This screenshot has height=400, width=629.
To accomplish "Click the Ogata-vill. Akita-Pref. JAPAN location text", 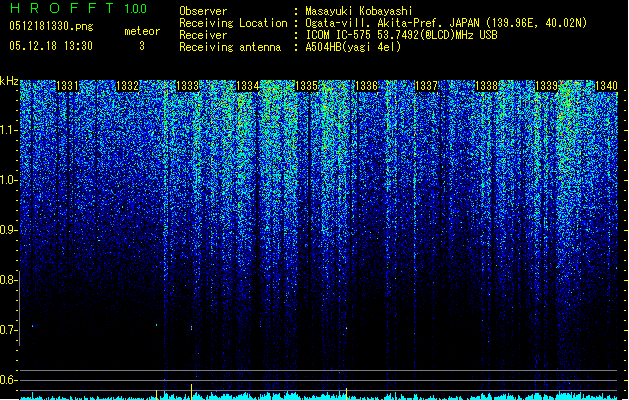I will [446, 23].
